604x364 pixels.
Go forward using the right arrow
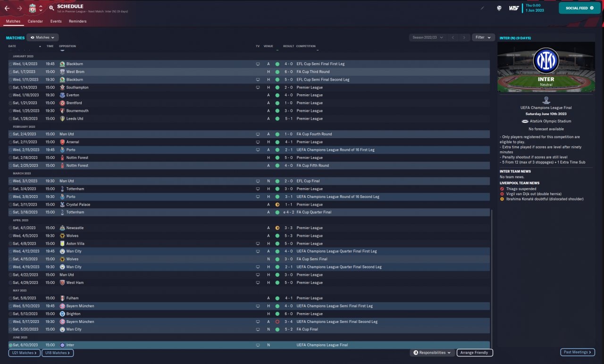[x=19, y=8]
